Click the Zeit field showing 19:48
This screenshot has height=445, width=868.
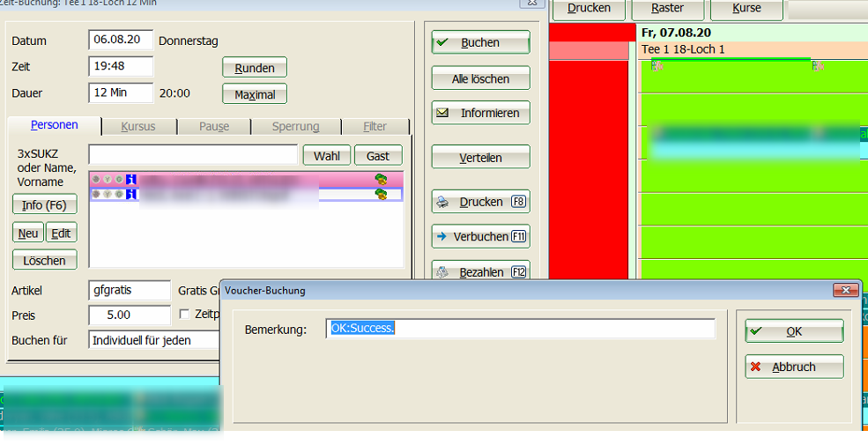tap(121, 66)
